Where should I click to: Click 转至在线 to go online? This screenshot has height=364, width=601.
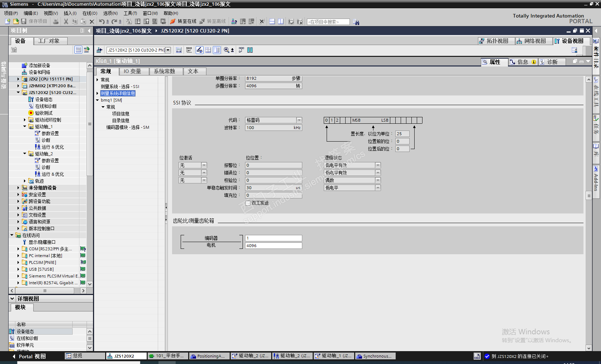[184, 21]
